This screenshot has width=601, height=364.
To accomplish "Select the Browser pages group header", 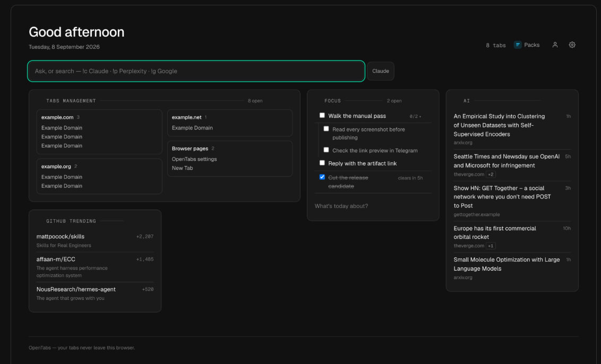I will [190, 148].
